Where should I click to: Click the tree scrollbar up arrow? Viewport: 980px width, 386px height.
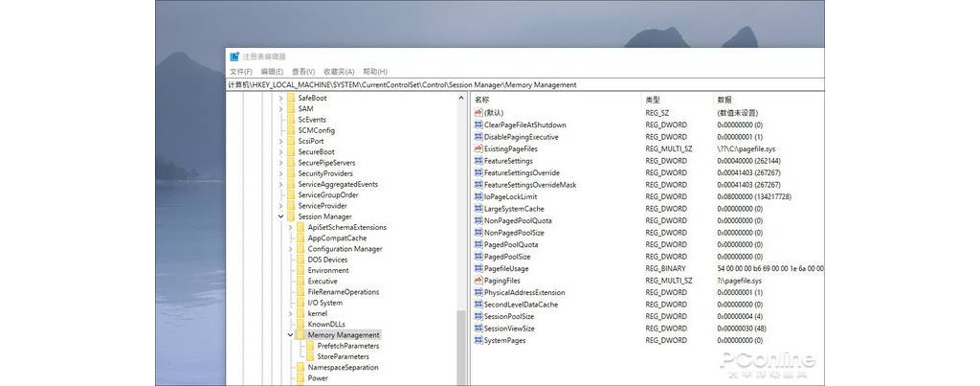coord(462,99)
